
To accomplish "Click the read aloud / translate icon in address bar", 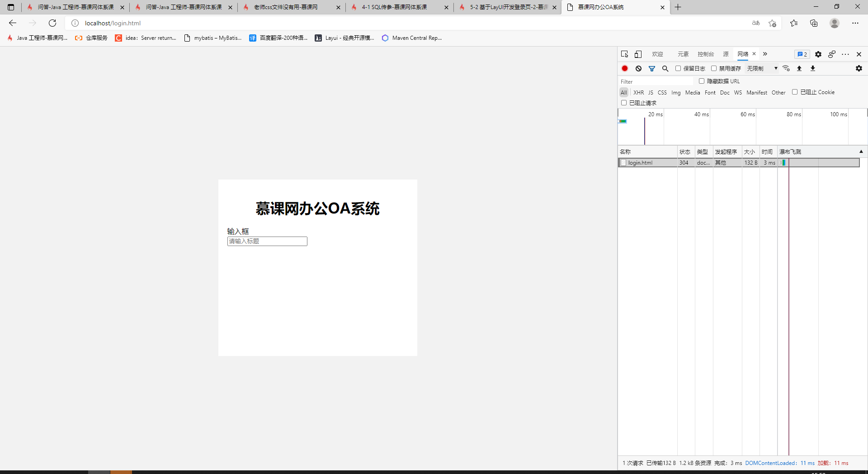I will (x=756, y=23).
